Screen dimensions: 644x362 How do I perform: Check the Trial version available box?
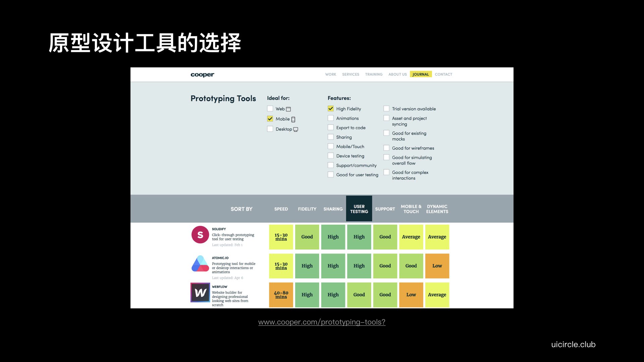click(x=386, y=109)
